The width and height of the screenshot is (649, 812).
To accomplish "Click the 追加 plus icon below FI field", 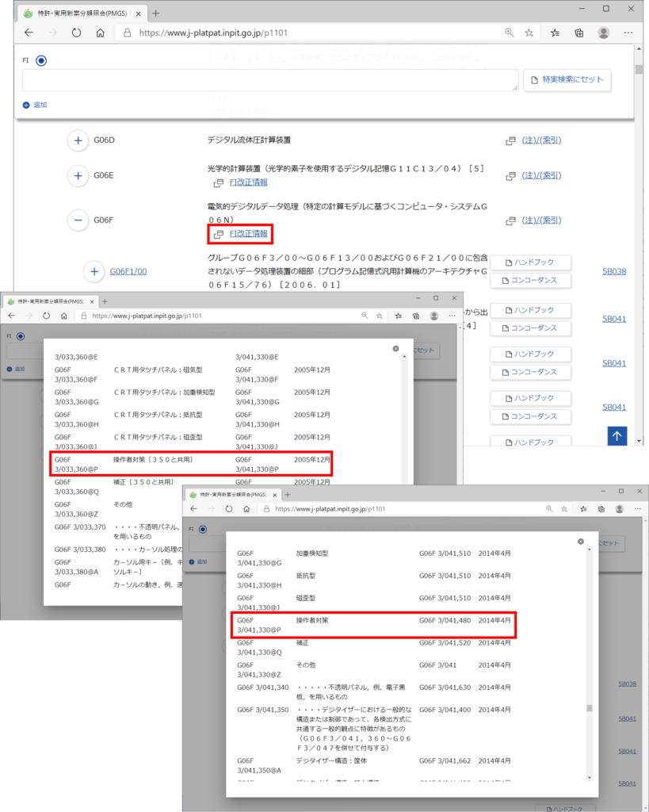I will pos(26,105).
